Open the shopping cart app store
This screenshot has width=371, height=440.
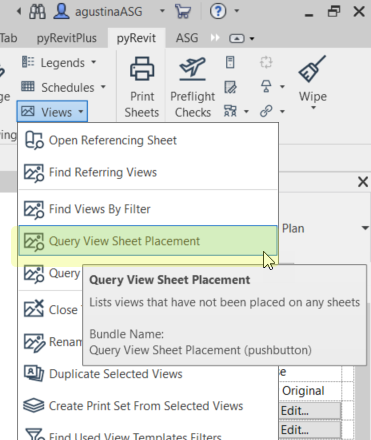click(x=183, y=12)
